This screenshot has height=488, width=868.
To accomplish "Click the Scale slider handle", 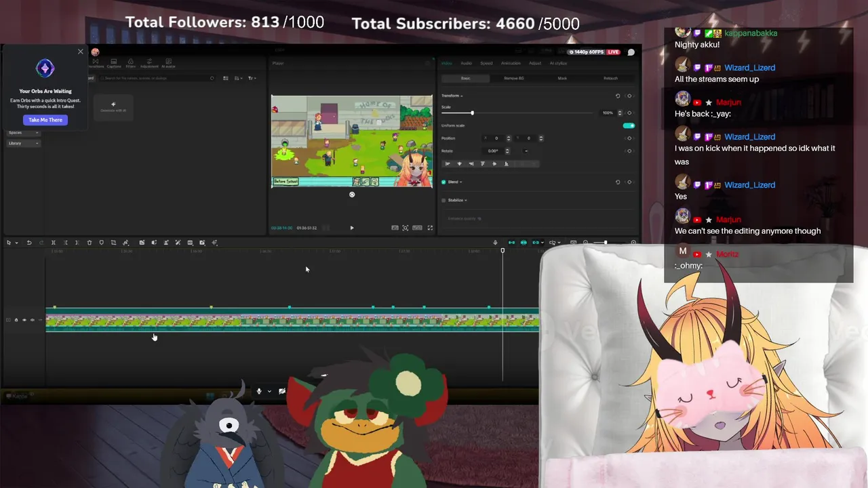I will tap(473, 113).
